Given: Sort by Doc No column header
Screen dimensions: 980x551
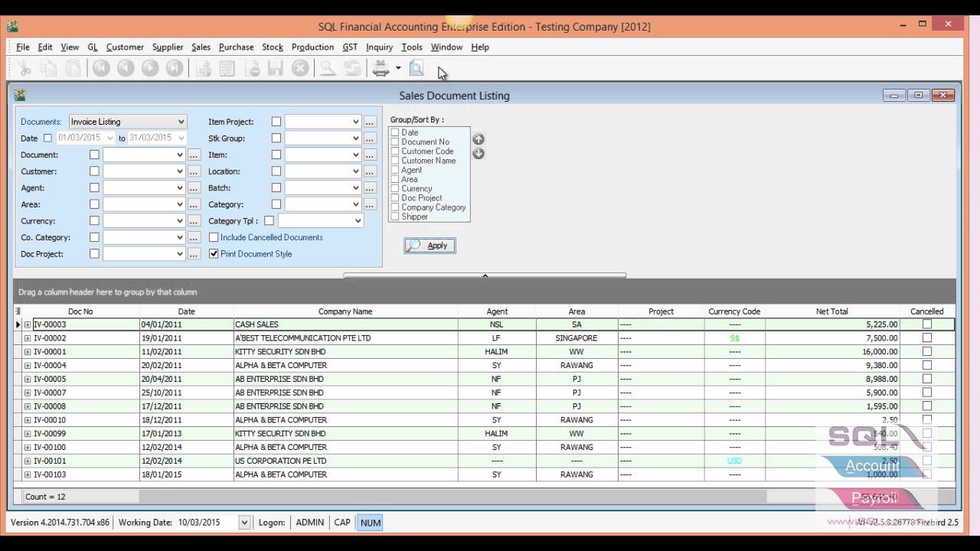Looking at the screenshot, I should (80, 311).
